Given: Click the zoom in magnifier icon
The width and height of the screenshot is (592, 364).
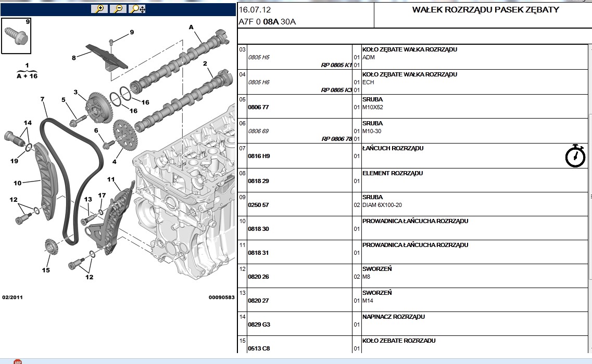Looking at the screenshot, I should click(x=99, y=9).
